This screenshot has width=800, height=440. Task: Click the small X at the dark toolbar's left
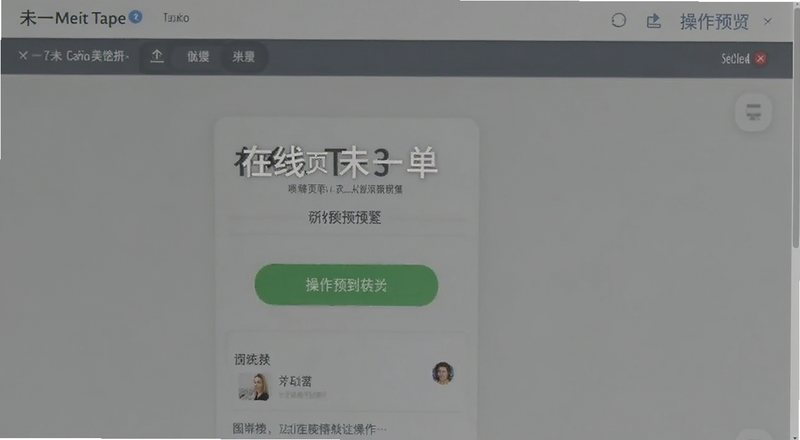click(x=23, y=55)
